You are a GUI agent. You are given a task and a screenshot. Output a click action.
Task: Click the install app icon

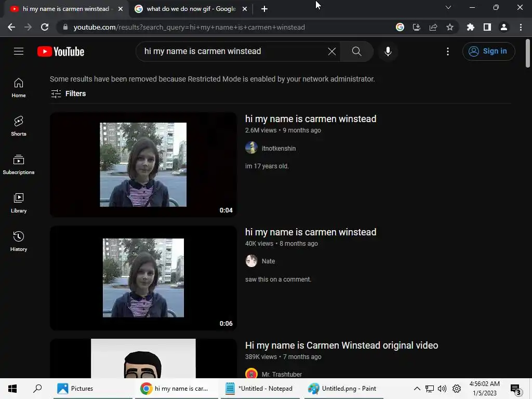[x=417, y=27]
